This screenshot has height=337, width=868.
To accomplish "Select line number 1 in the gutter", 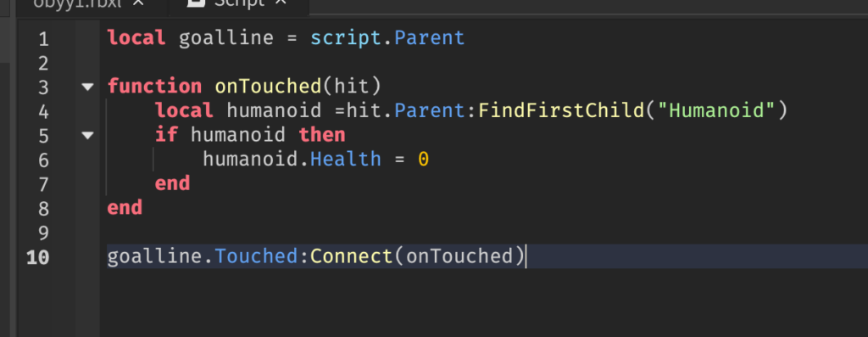I will 43,39.
